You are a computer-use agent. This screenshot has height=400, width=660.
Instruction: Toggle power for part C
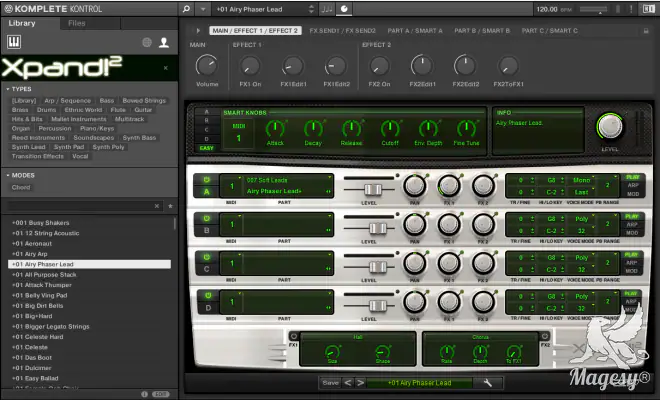[207, 257]
